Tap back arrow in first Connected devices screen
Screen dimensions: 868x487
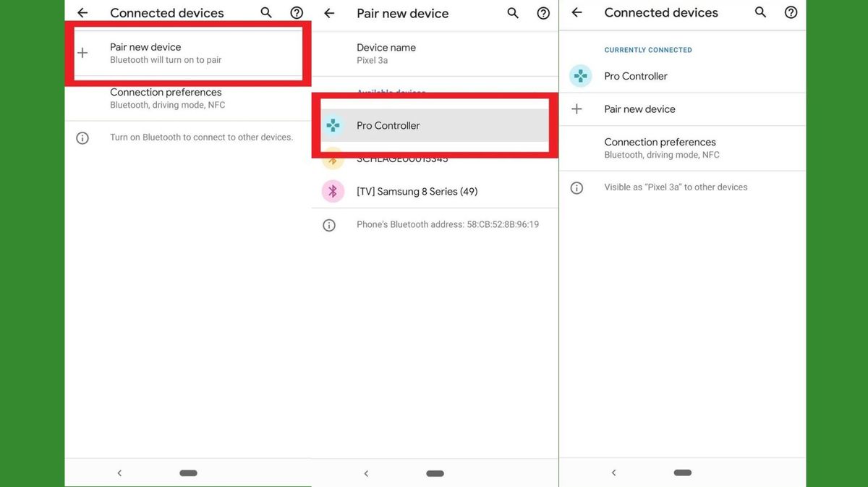[82, 13]
